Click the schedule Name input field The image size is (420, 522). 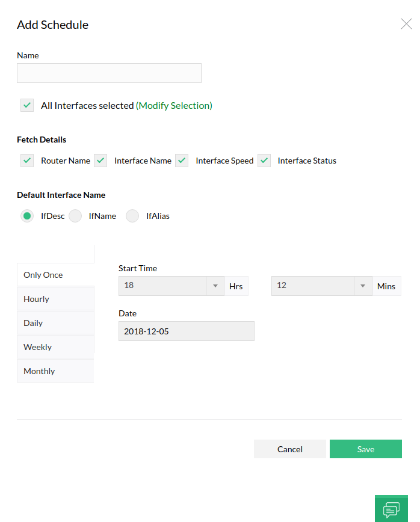[109, 73]
